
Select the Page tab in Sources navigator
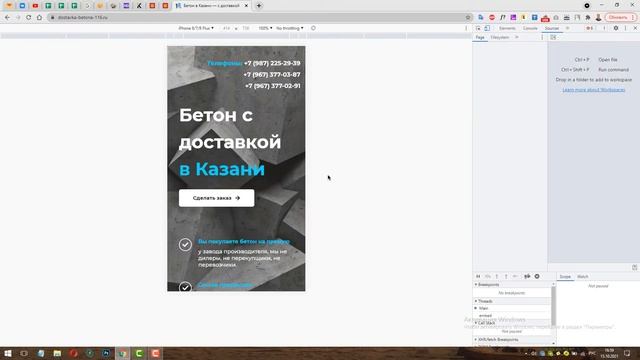(x=480, y=37)
